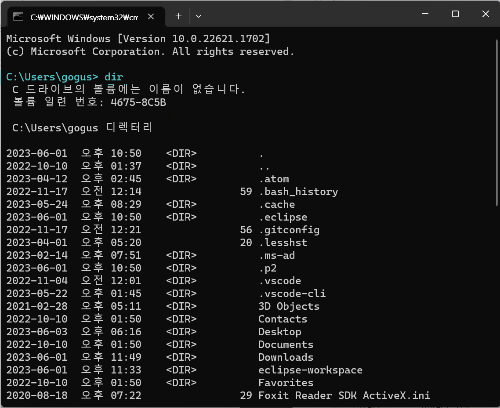Click the '.lesshst' file name

tap(283, 243)
